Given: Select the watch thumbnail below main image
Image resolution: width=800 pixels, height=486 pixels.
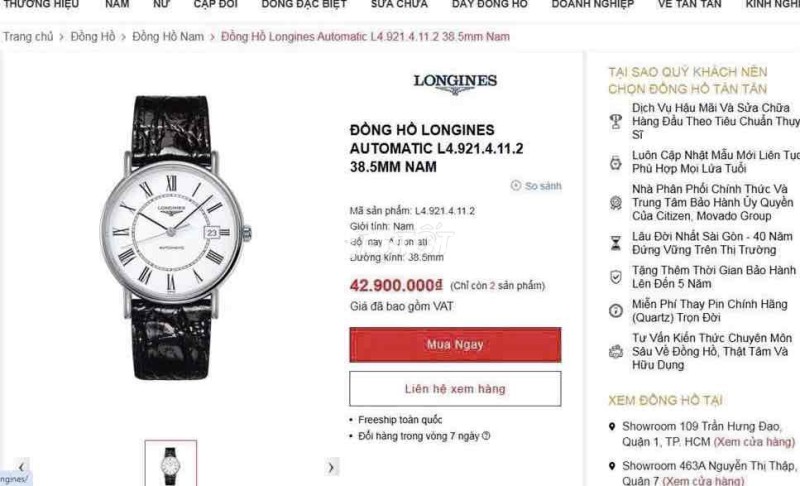Looking at the screenshot, I should coord(170,463).
